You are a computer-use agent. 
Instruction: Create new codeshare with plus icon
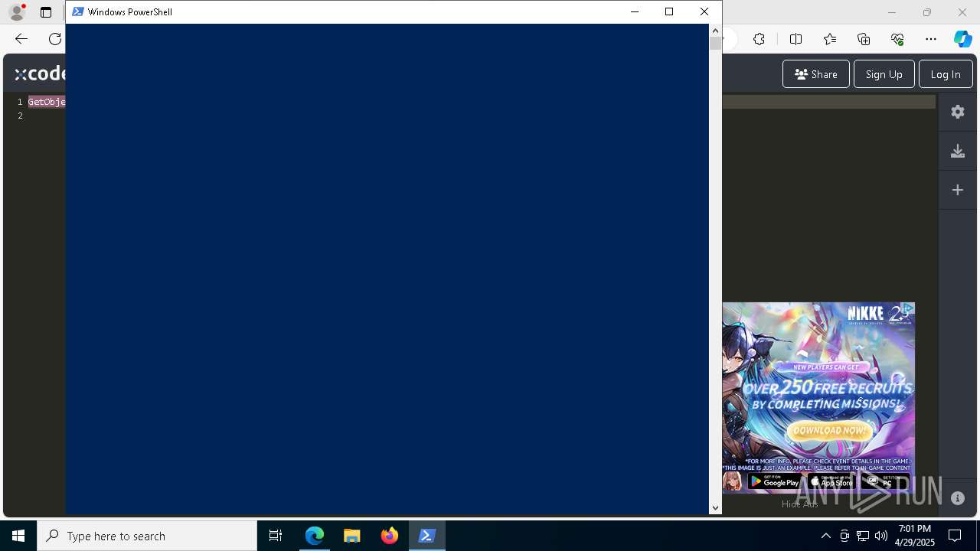click(958, 190)
